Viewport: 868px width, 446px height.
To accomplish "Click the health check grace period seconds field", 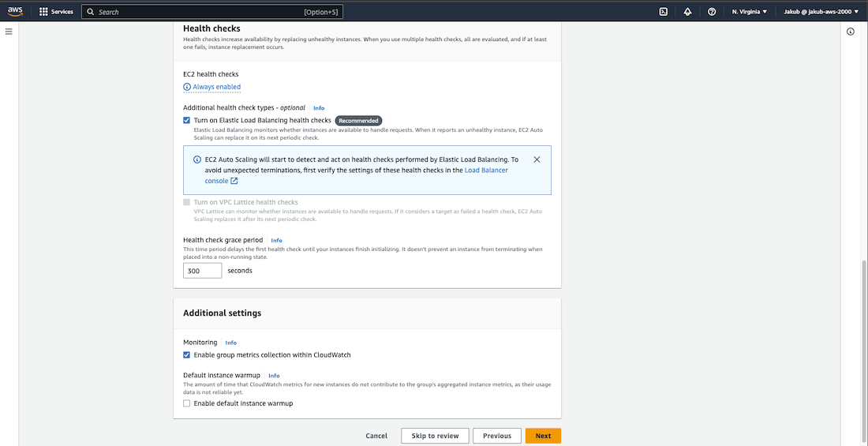I will (x=202, y=271).
